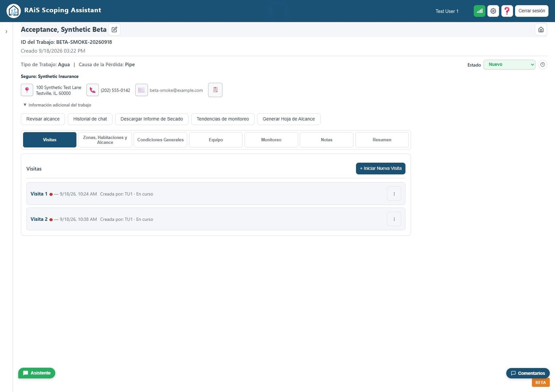Screen dimensions: 555x392
Task: Switch to Condiciones Generales tab
Action: point(161,140)
